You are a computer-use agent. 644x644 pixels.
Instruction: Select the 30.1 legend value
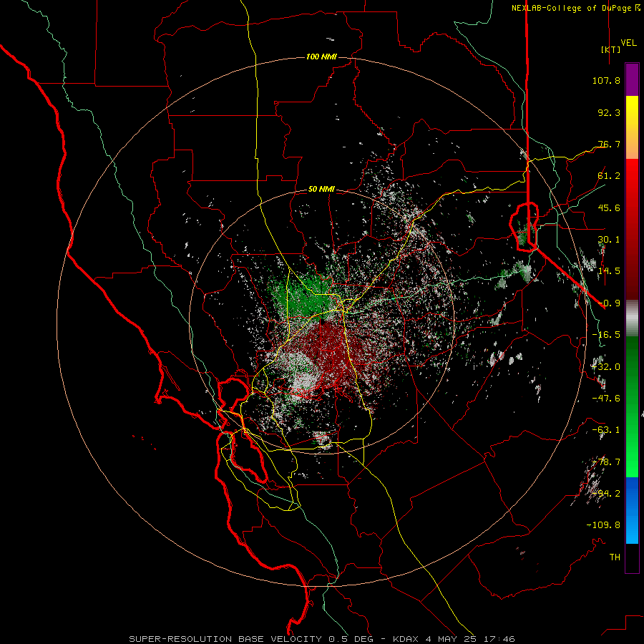[609, 240]
